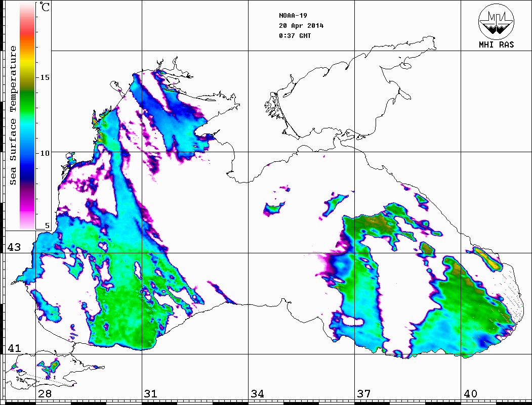Click the '10' tick on the color scale
Image resolution: width=532 pixels, height=405 pixels.
[45, 153]
